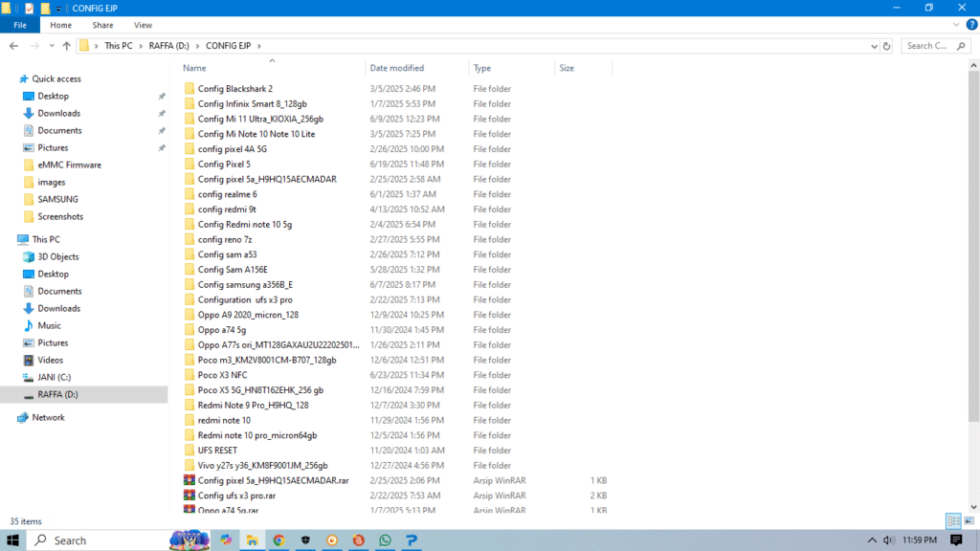Open WhatsApp from the taskbar
The height and width of the screenshot is (551, 980).
tap(385, 540)
